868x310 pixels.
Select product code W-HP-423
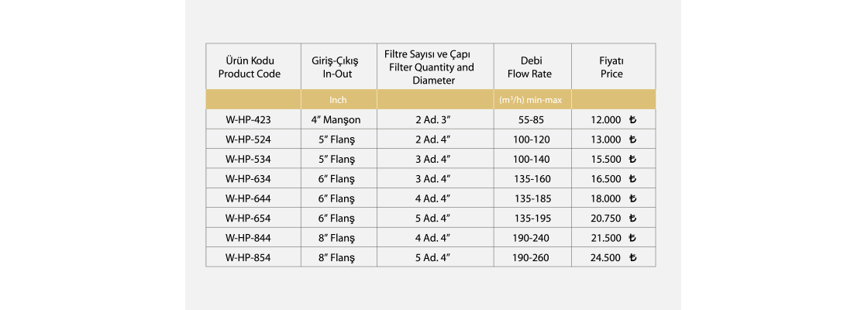249,120
